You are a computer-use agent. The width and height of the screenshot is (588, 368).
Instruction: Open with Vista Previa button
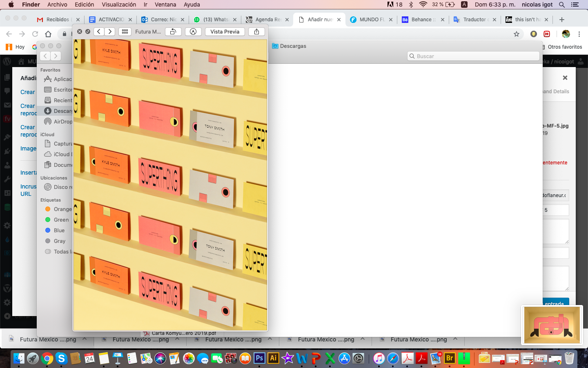coord(225,31)
